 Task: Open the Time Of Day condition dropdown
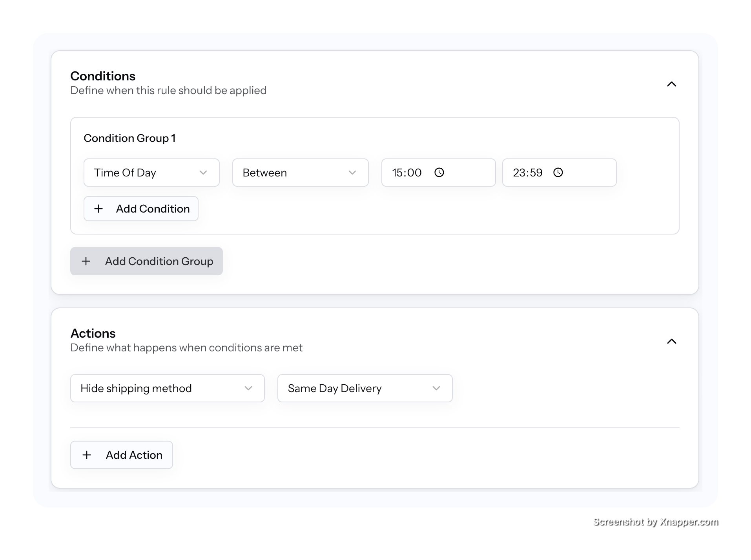pos(151,173)
